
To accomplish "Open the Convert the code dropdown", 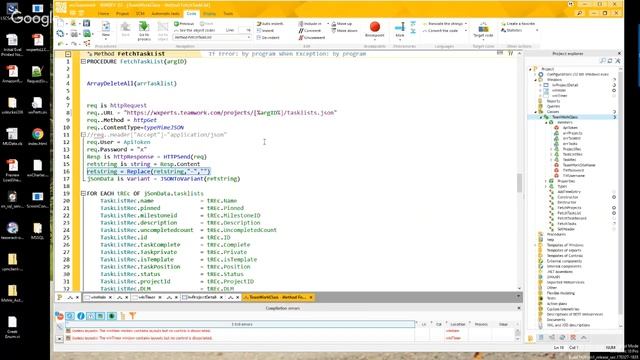I will pos(466,31).
